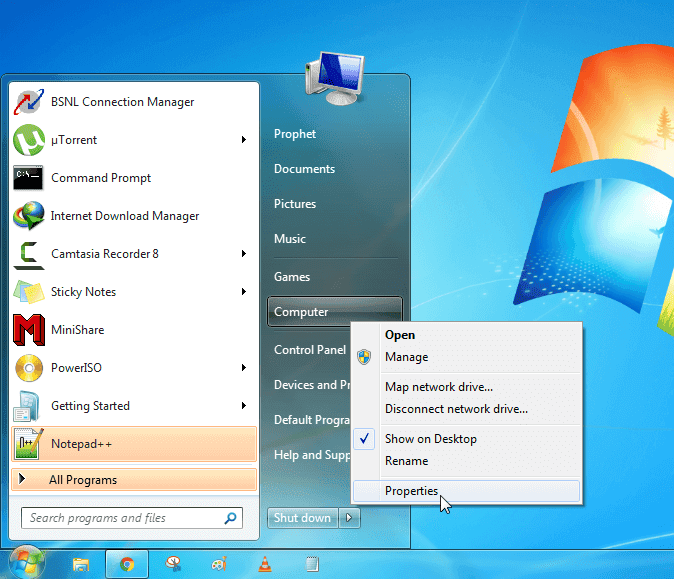This screenshot has width=674, height=579.
Task: Select Rename in the context menu
Action: point(466,461)
